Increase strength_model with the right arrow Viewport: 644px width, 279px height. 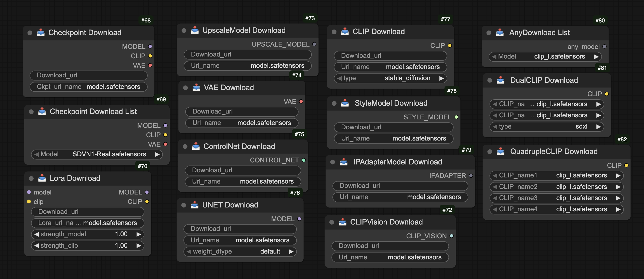click(x=139, y=234)
